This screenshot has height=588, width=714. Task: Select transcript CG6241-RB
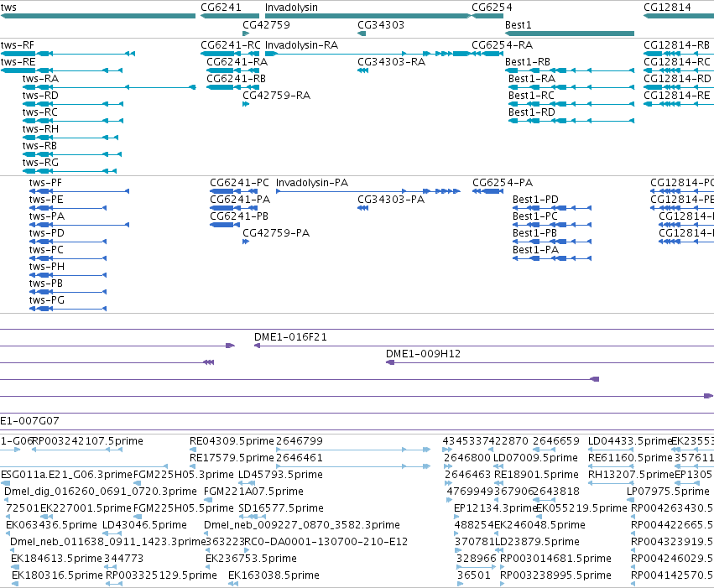point(236,79)
